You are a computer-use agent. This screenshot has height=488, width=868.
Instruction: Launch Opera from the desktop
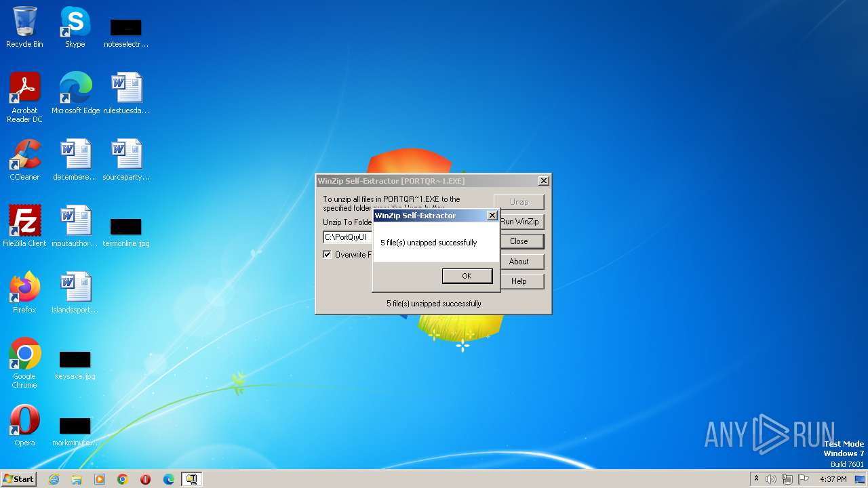[24, 425]
